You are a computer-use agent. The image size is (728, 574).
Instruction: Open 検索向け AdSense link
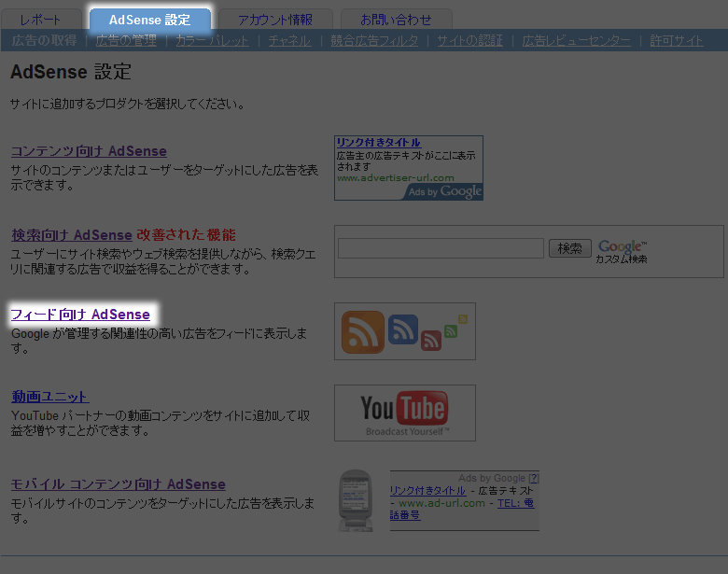coord(72,235)
